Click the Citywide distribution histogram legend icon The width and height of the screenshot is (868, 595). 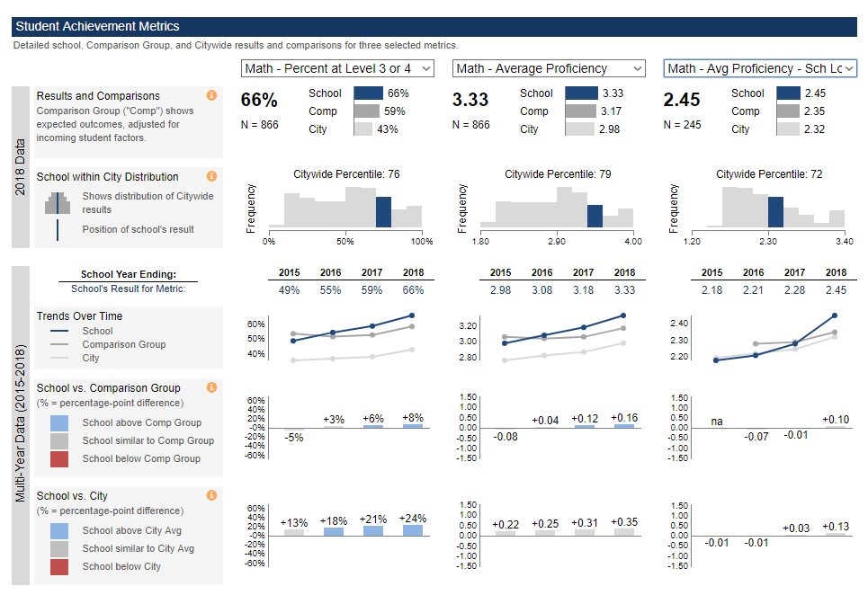[x=58, y=203]
